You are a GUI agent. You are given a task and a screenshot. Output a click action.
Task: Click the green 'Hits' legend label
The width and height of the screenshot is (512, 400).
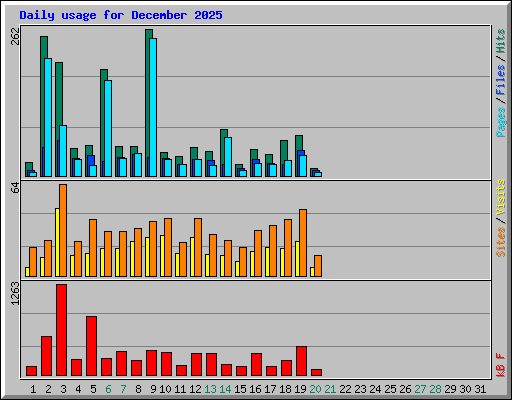click(x=501, y=41)
